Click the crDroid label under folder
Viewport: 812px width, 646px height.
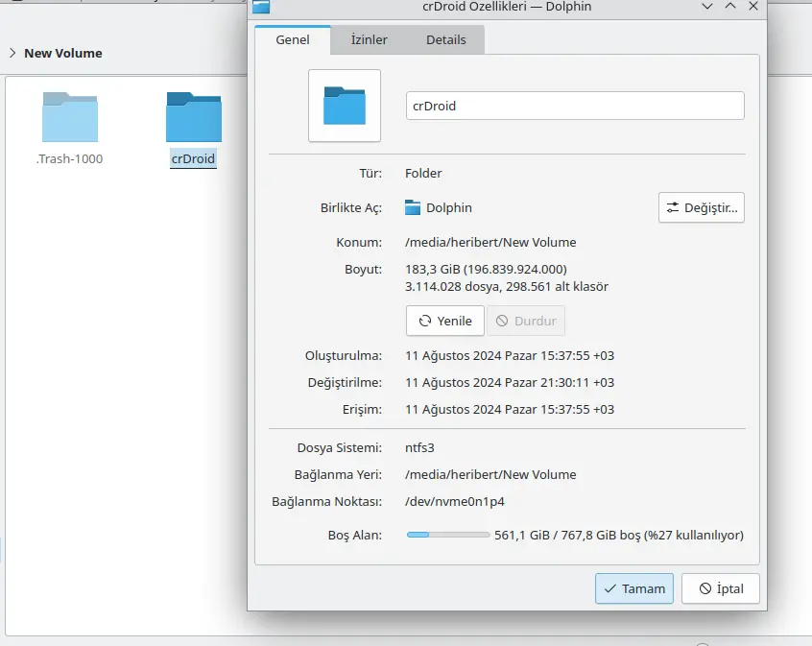click(x=193, y=158)
